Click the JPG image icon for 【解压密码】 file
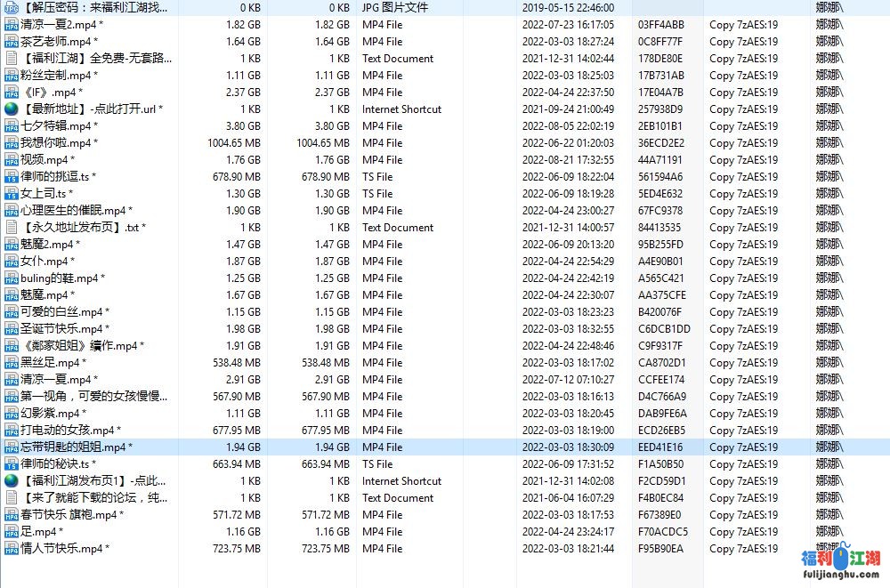This screenshot has height=588, width=890. (12, 7)
